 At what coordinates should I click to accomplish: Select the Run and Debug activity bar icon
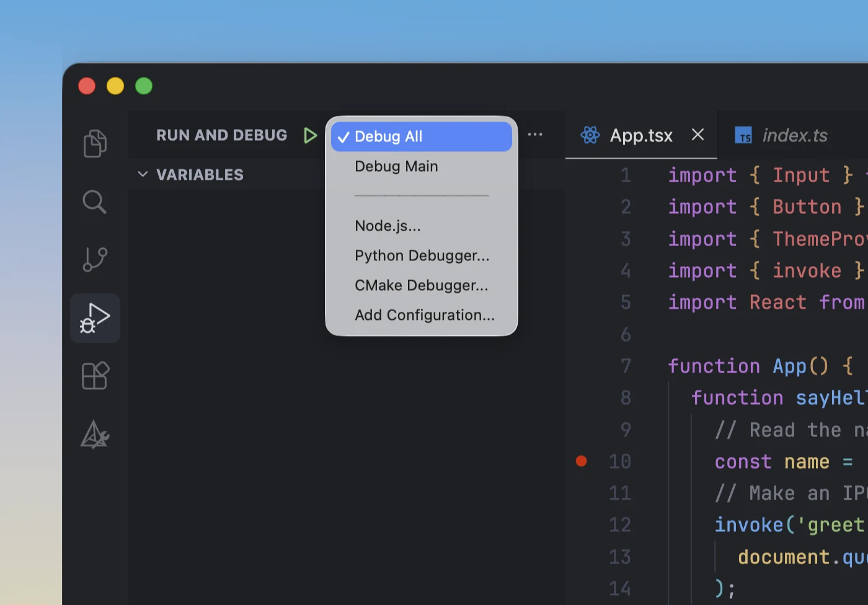[x=94, y=318]
